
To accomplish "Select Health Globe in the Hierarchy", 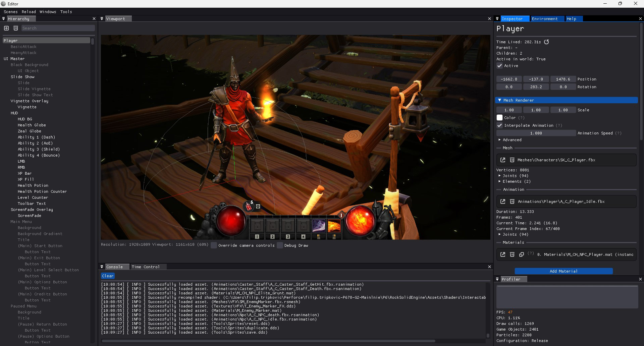I will tap(32, 125).
